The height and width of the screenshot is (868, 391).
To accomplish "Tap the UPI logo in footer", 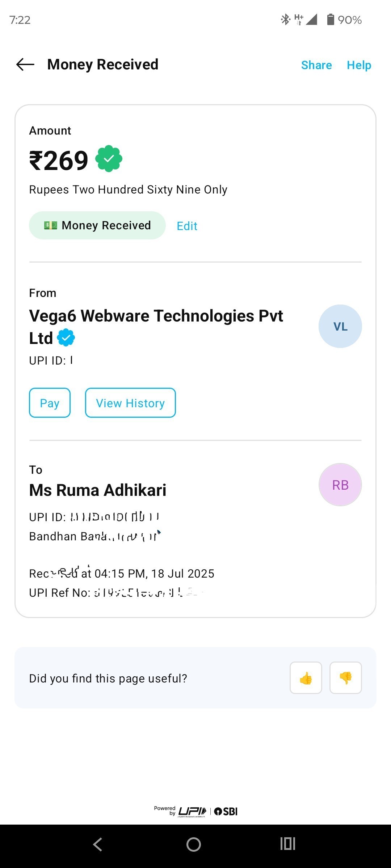I will 192,811.
